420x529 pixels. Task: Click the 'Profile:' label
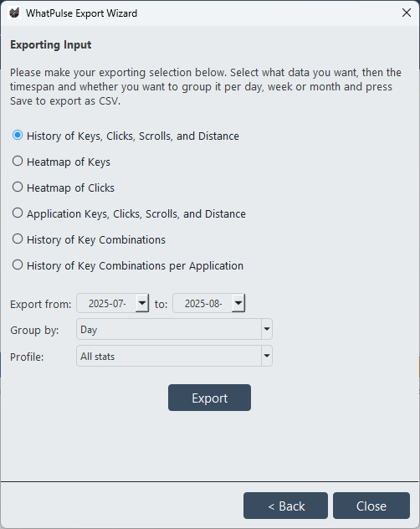coord(27,357)
